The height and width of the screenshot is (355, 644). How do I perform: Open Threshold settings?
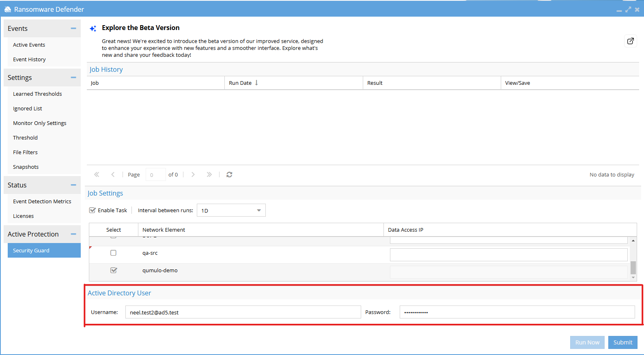point(44,138)
